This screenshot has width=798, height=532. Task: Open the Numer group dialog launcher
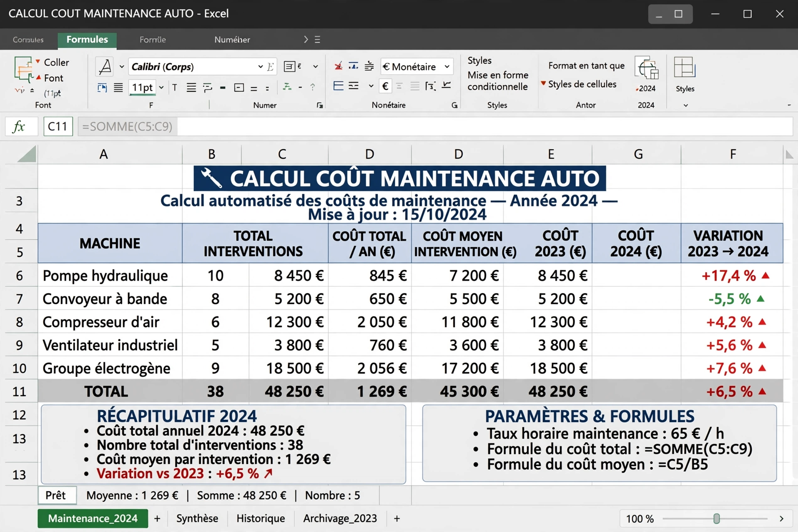pos(320,106)
